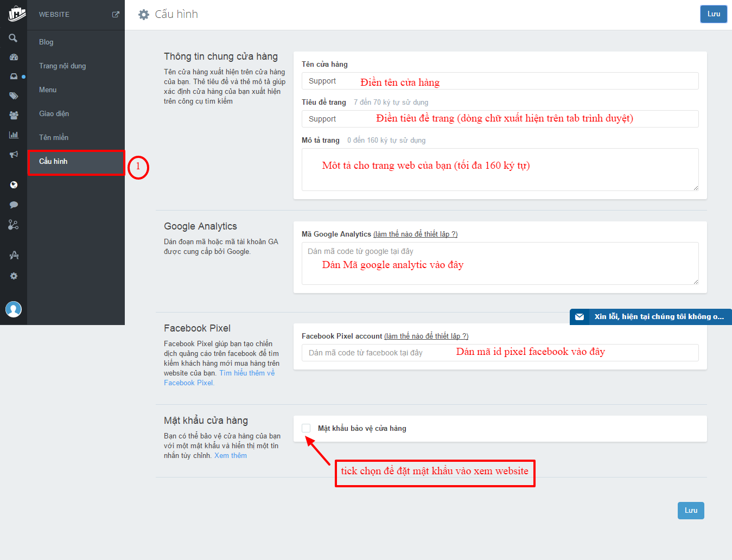Open Google Analytics setup help link
This screenshot has width=732, height=560.
coord(415,234)
